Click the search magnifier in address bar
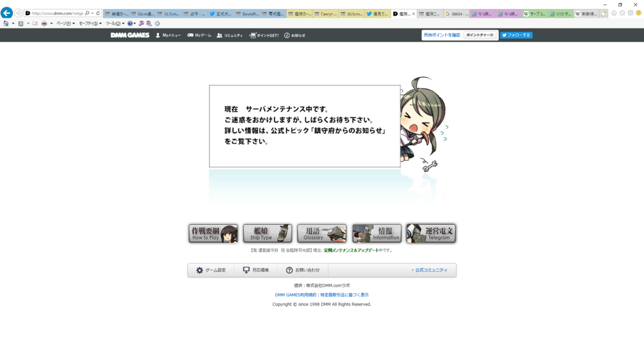The width and height of the screenshot is (644, 352). click(87, 13)
